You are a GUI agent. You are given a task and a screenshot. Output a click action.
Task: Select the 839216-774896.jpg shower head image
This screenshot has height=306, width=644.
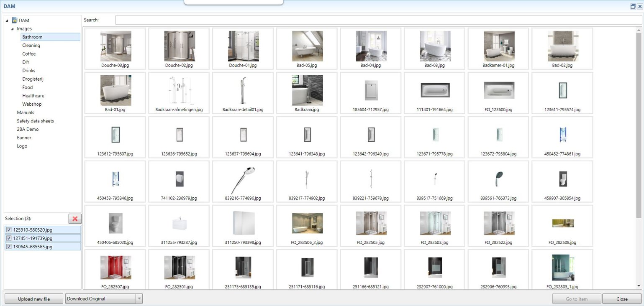click(243, 179)
